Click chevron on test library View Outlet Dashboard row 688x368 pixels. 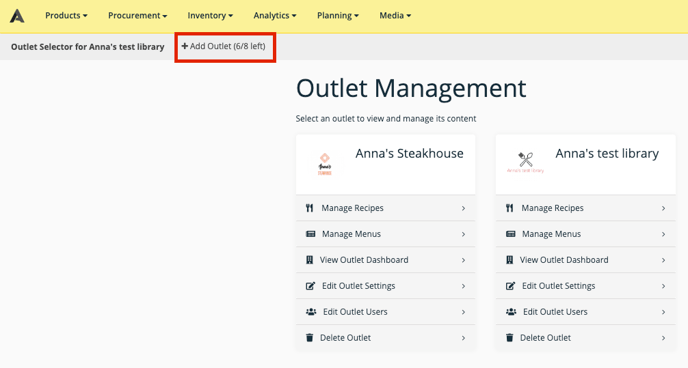pos(663,260)
